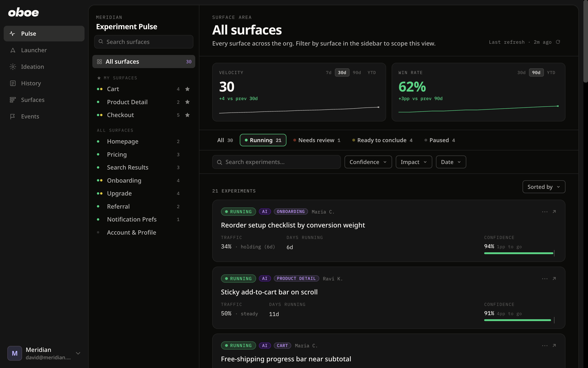The height and width of the screenshot is (368, 588).
Task: Open more options for Sticky add-to-cart bar
Action: (545, 279)
